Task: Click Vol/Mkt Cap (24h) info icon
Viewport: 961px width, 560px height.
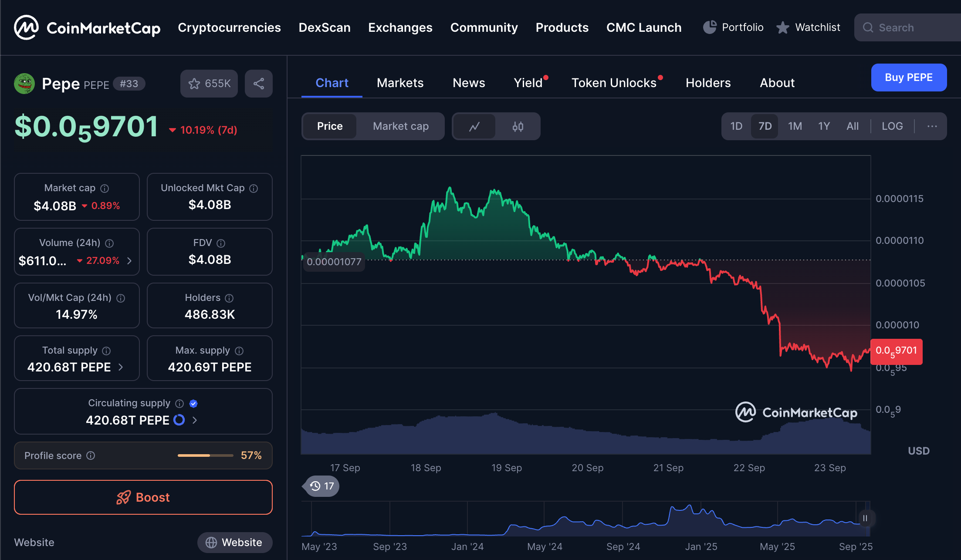Action: (x=121, y=298)
